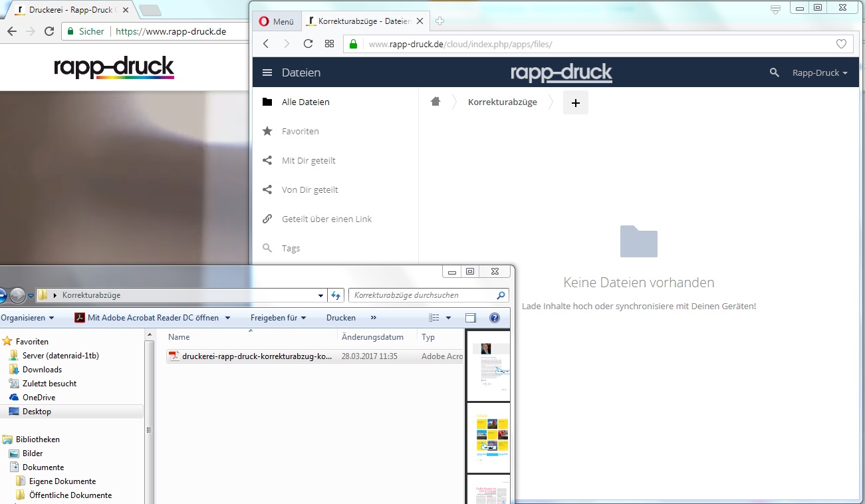Open OneDrive in Explorer navigation
The width and height of the screenshot is (865, 504).
39,398
